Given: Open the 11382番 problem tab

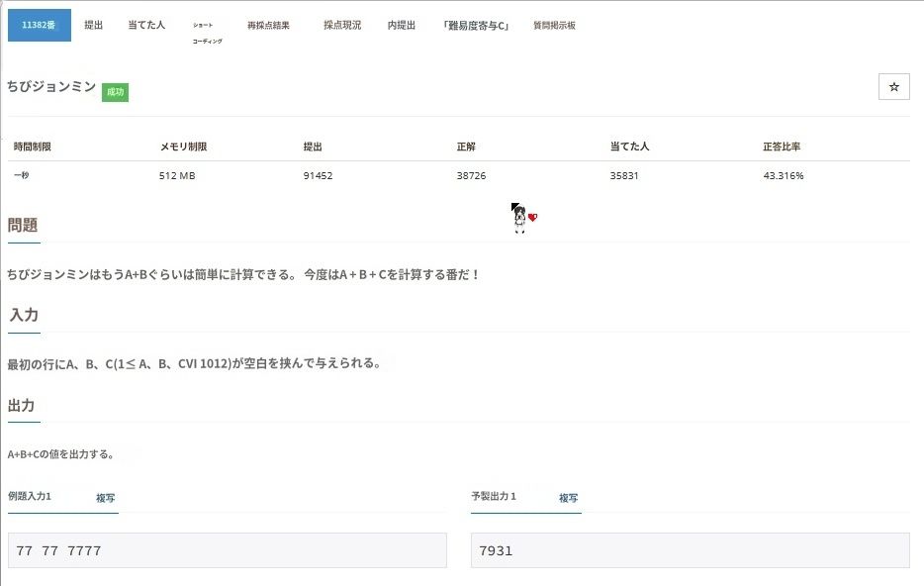Looking at the screenshot, I should point(40,26).
